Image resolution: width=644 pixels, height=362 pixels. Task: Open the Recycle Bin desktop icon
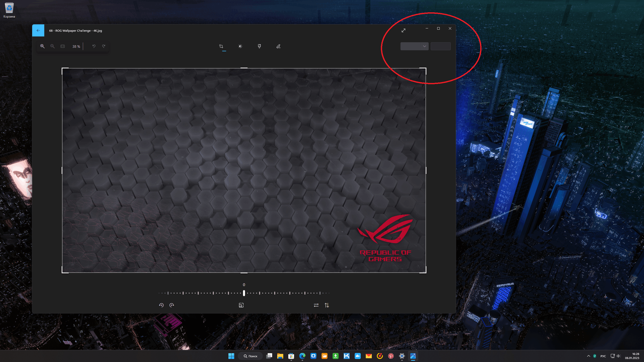point(9,11)
